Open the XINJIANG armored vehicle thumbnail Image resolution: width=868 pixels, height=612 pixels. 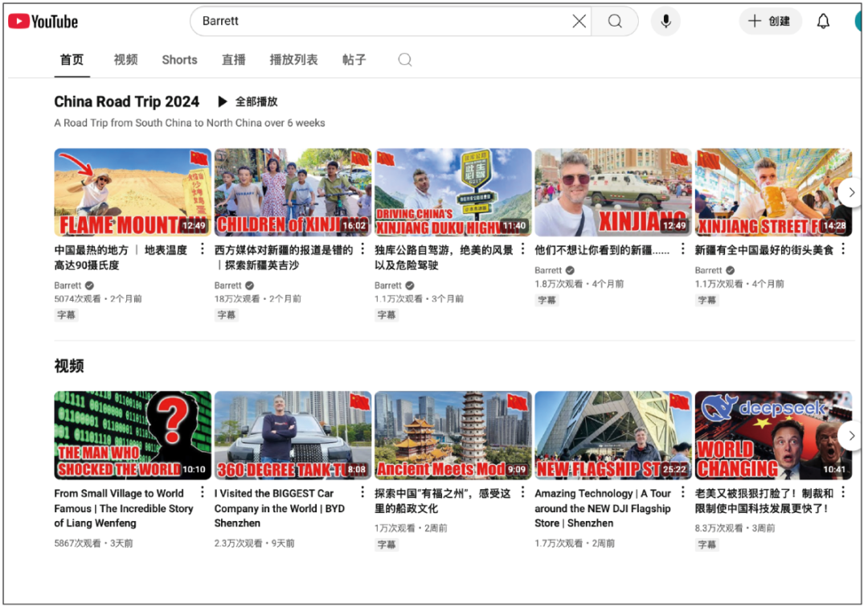612,192
